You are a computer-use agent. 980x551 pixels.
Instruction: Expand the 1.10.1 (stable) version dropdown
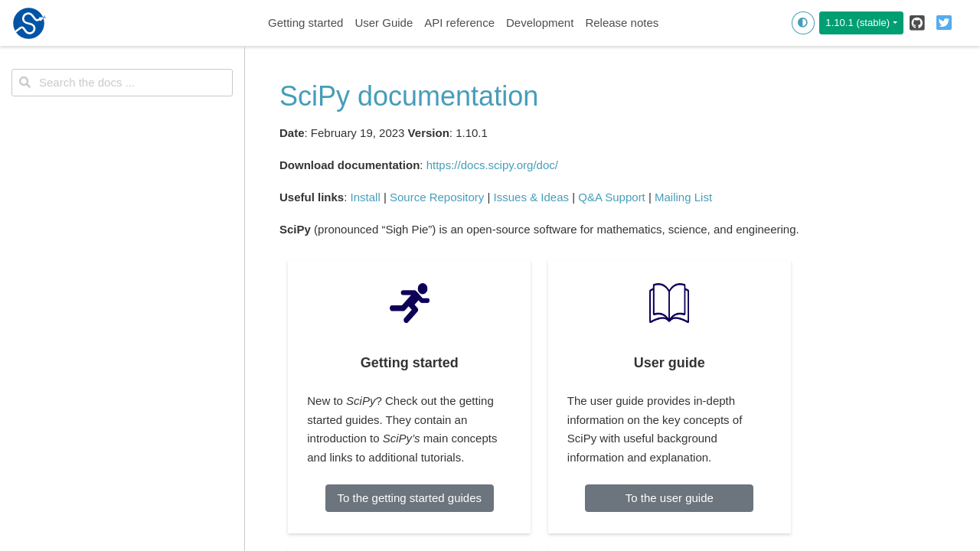tap(861, 23)
